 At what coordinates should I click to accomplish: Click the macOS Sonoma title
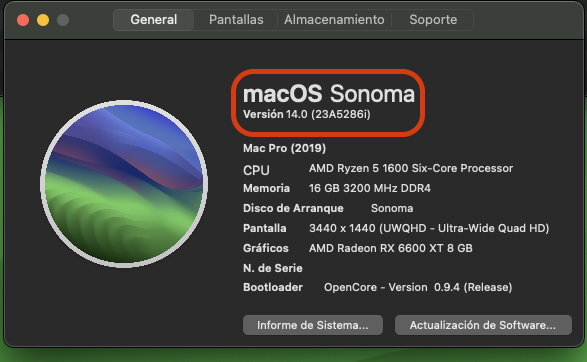[329, 94]
